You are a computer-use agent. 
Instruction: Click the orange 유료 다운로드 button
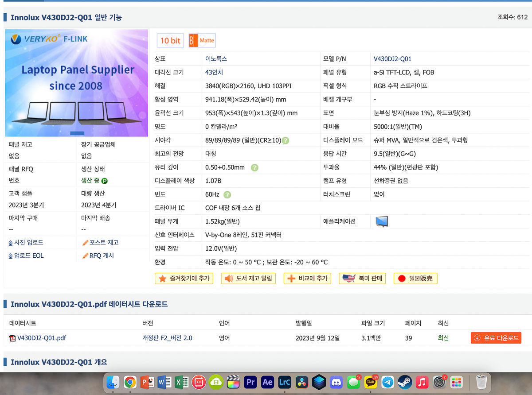(496, 338)
